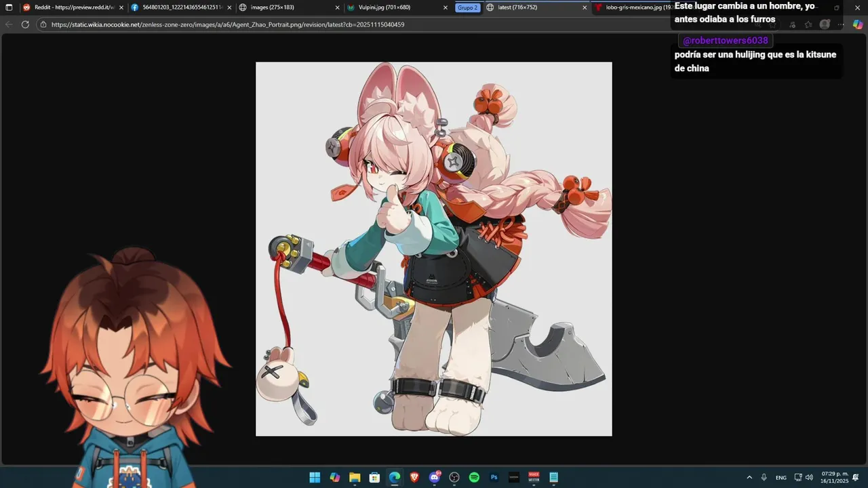Open Discord from the taskbar
The image size is (868, 488).
click(x=435, y=477)
